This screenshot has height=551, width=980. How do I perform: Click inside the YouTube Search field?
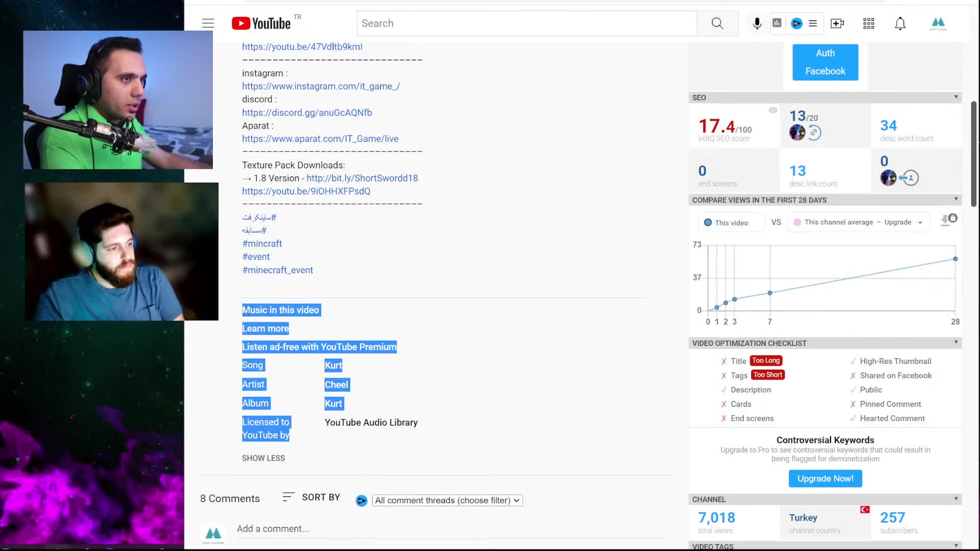coord(527,23)
